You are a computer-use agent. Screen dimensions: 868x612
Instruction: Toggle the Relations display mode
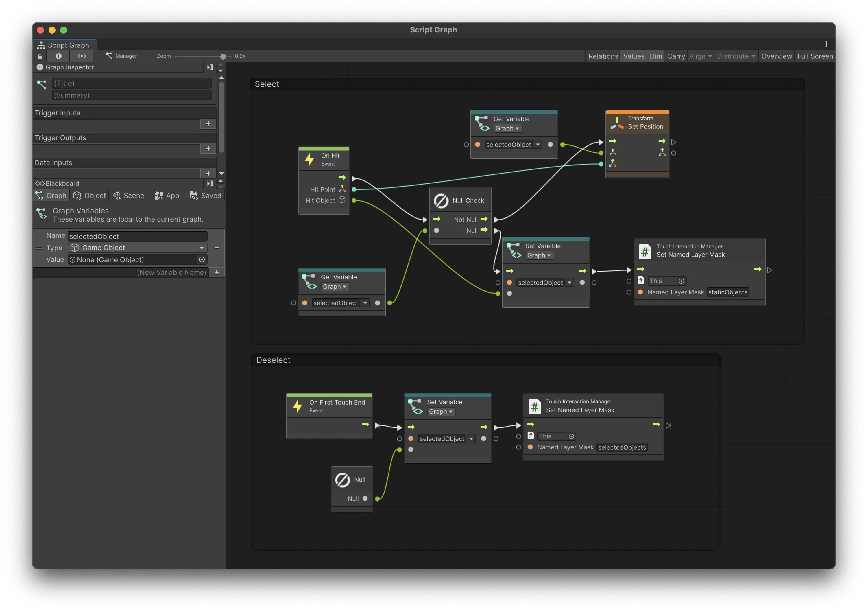point(603,56)
